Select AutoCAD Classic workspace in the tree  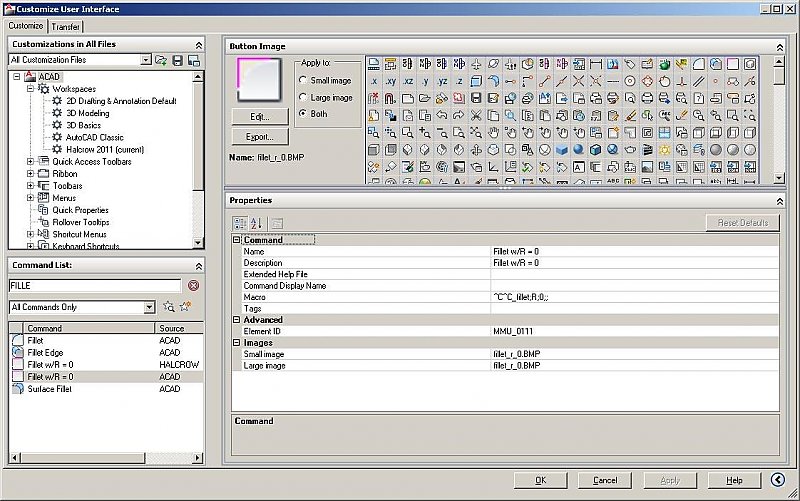coord(95,137)
